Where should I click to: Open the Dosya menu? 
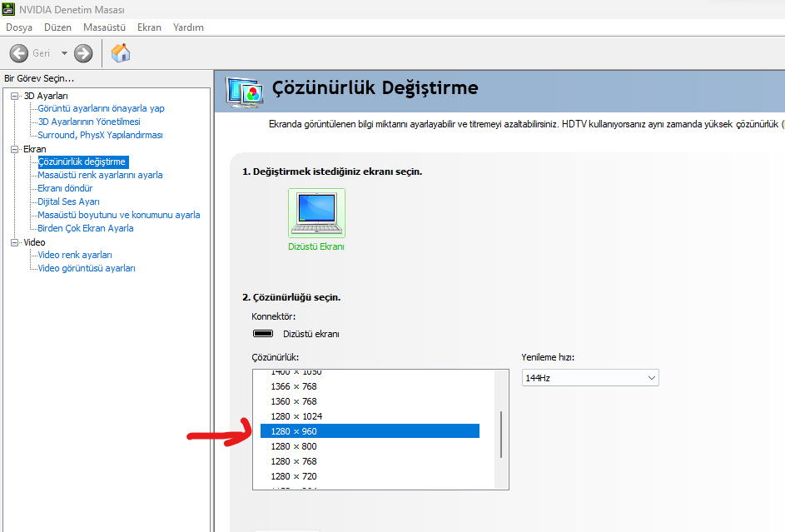[19, 27]
